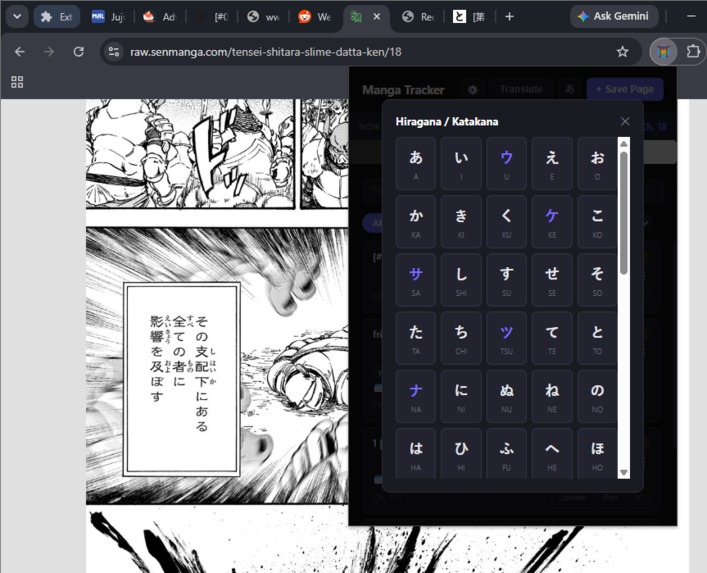This screenshot has width=707, height=573.
Task: Switch to the Reddit We tab
Action: click(315, 17)
